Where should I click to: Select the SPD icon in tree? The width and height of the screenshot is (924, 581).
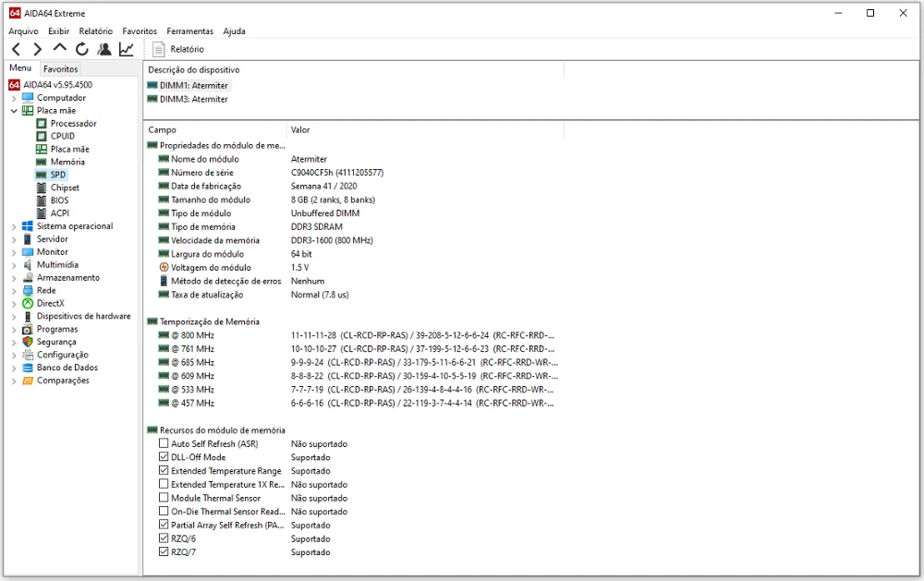point(42,175)
